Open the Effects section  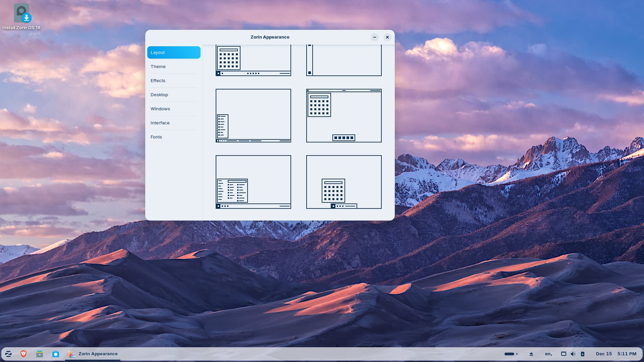click(158, 80)
